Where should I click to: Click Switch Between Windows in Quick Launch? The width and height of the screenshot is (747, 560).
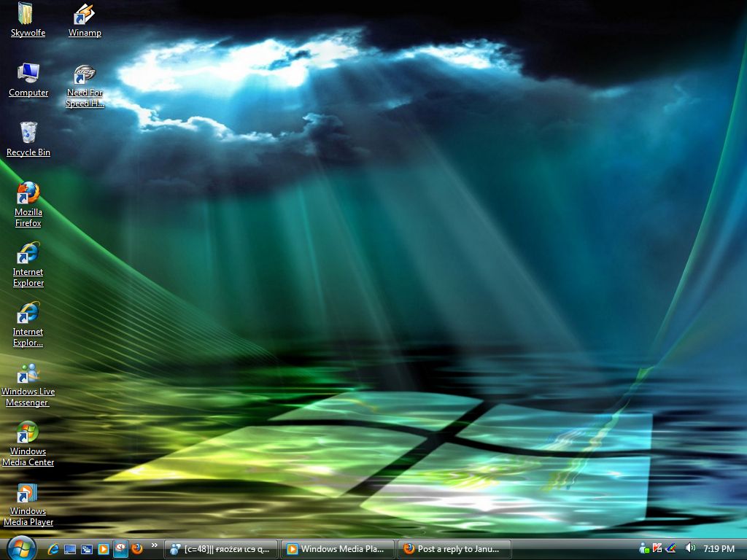point(87,549)
